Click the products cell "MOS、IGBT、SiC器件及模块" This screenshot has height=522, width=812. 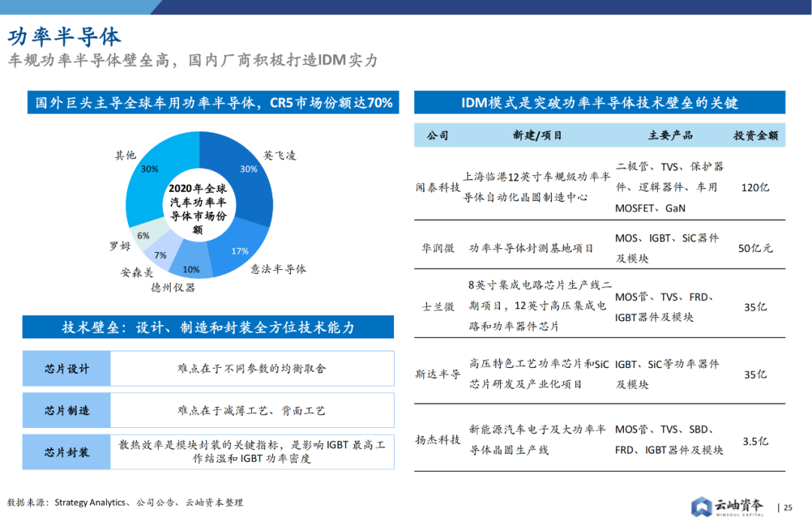(667, 248)
